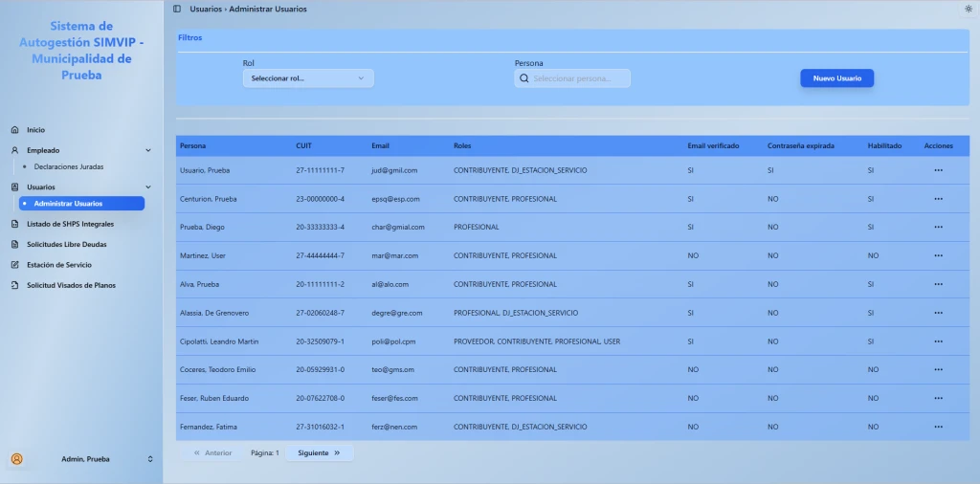Click the name Cipolatti, Leandro Martin
The image size is (980, 484).
pyautogui.click(x=219, y=341)
